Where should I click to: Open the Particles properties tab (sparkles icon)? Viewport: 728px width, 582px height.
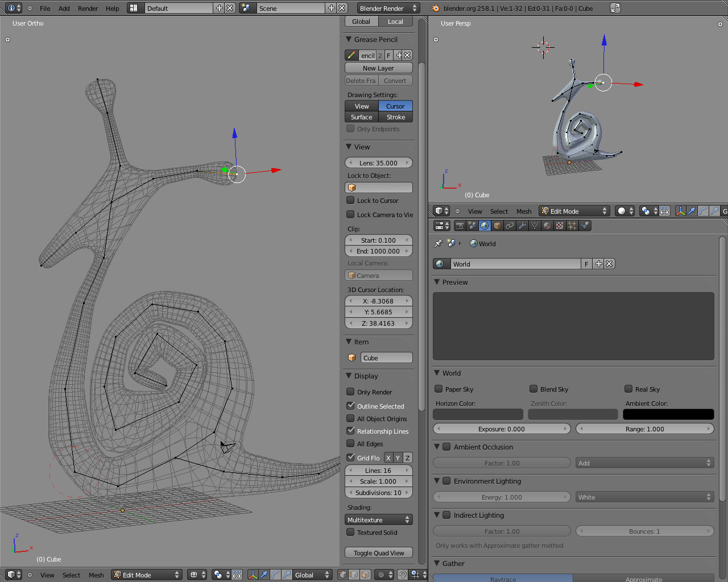572,226
